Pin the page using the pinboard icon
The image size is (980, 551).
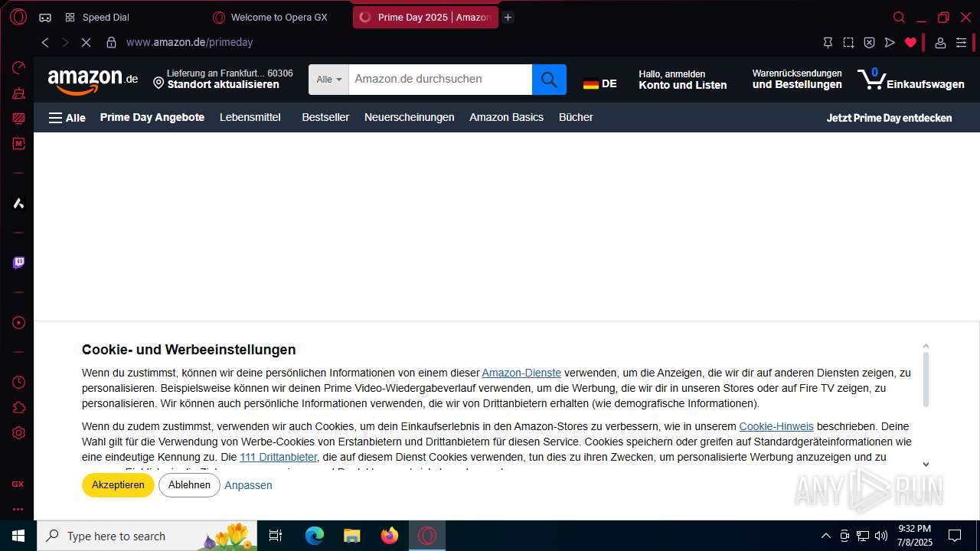click(x=828, y=43)
